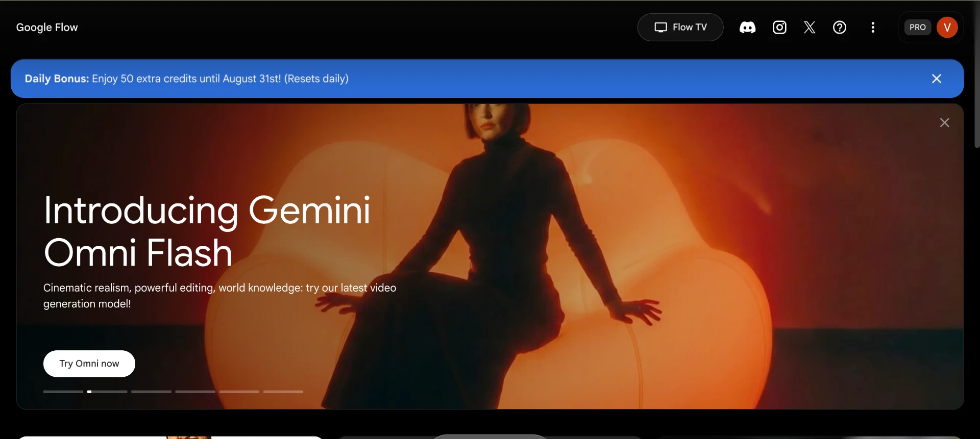Screen dimensions: 980x439
Task: Open the three-dot more options menu
Action: pos(873,28)
